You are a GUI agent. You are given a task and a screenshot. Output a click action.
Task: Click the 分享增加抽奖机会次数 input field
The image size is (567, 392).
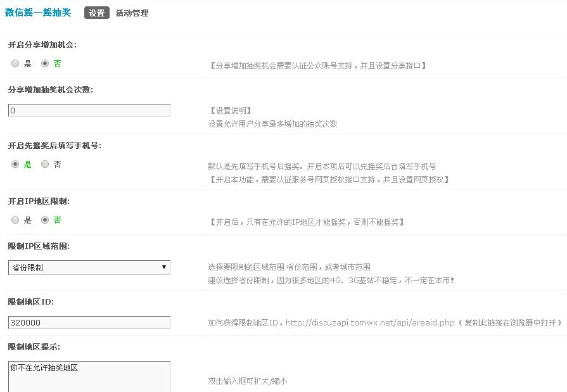89,109
